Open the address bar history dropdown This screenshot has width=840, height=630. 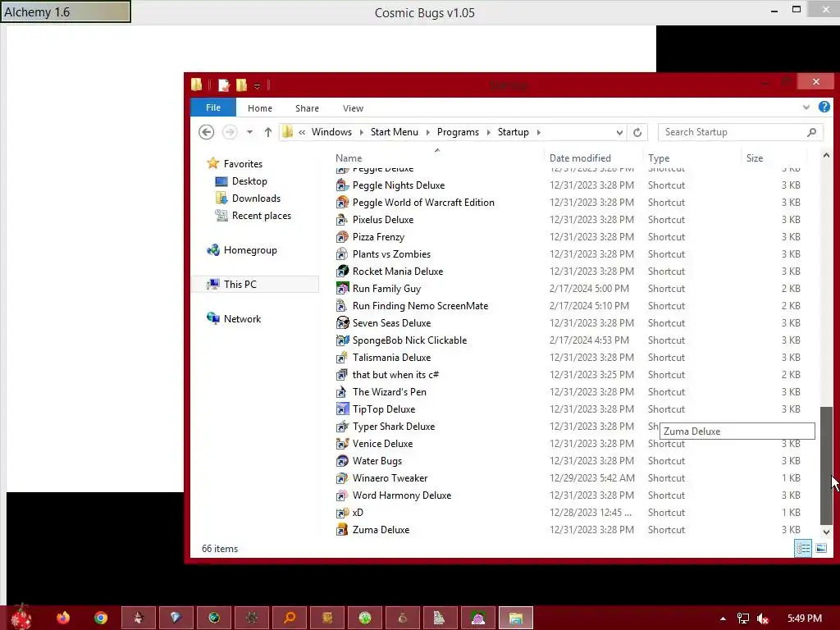[619, 132]
